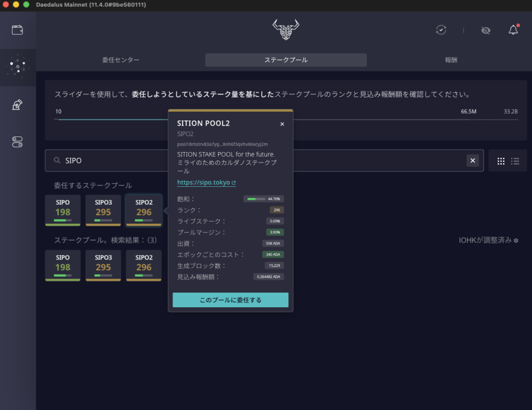Click the SITION POOL2 title
The width and height of the screenshot is (532, 410).
pos(203,124)
